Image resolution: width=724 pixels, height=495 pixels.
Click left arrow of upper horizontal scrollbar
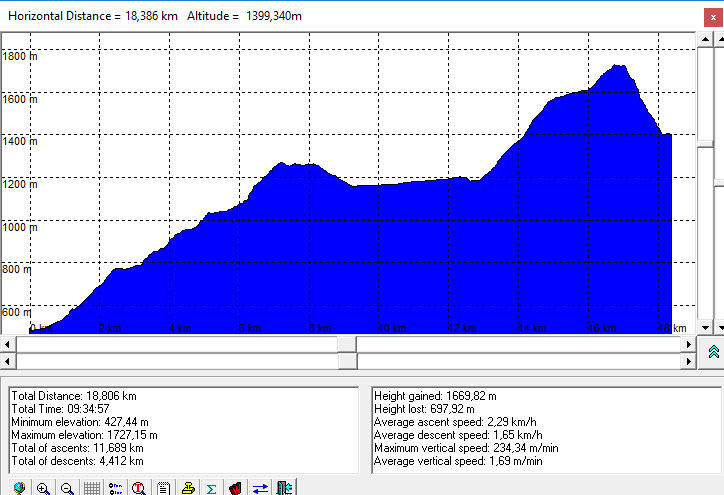[8, 343]
